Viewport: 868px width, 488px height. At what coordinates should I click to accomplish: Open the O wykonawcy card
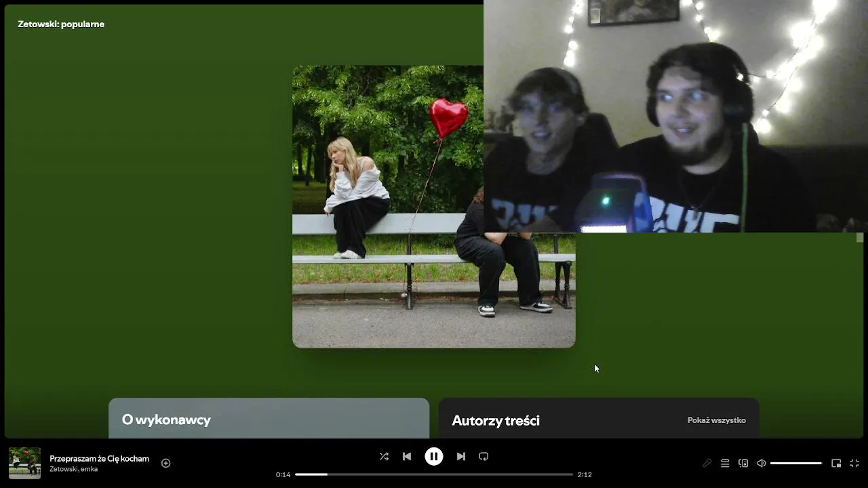269,418
